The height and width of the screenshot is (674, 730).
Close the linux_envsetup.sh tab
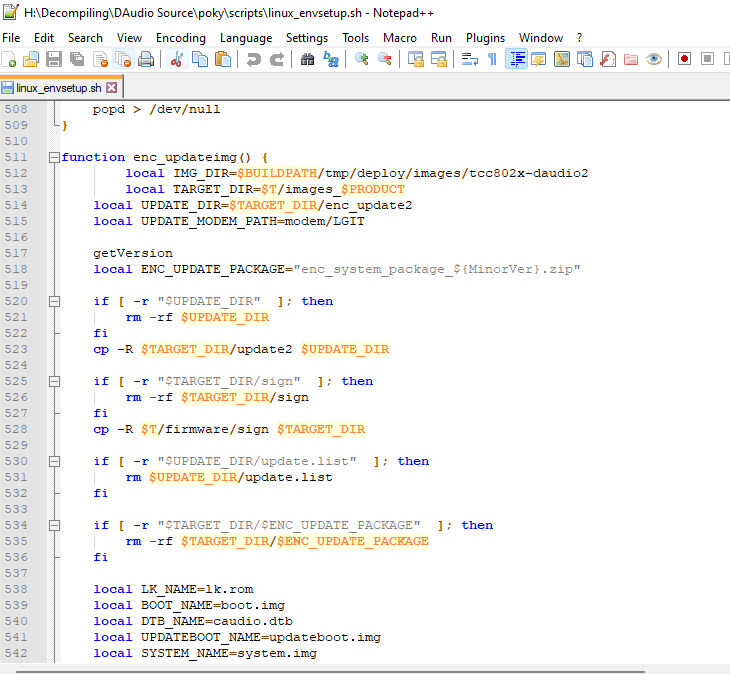(x=112, y=88)
